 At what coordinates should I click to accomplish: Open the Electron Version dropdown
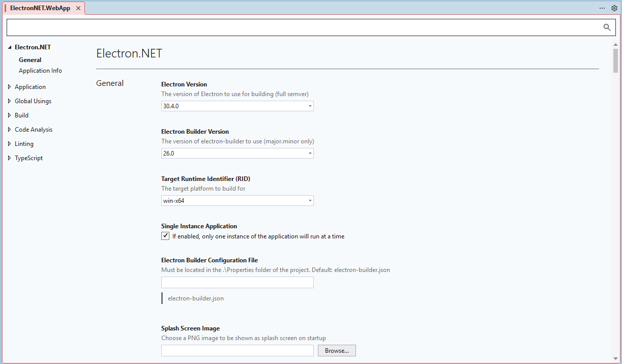(x=310, y=106)
